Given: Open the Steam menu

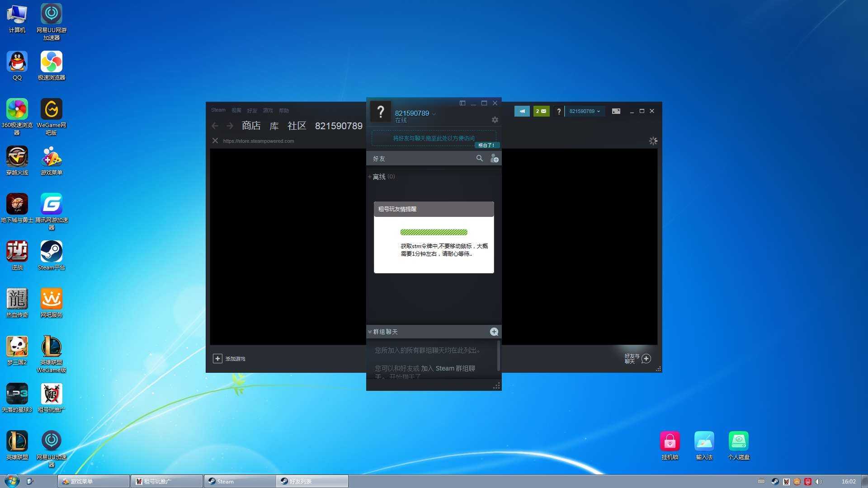Looking at the screenshot, I should click(x=218, y=110).
